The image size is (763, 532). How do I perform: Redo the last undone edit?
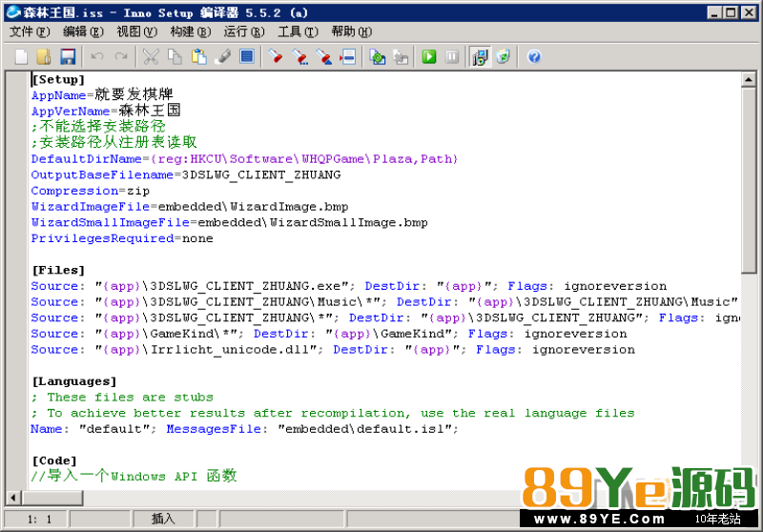(x=121, y=57)
